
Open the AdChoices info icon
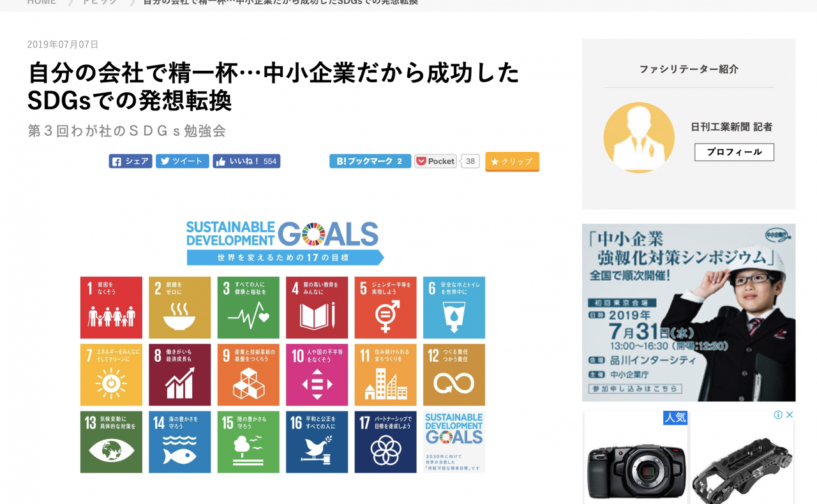[778, 415]
